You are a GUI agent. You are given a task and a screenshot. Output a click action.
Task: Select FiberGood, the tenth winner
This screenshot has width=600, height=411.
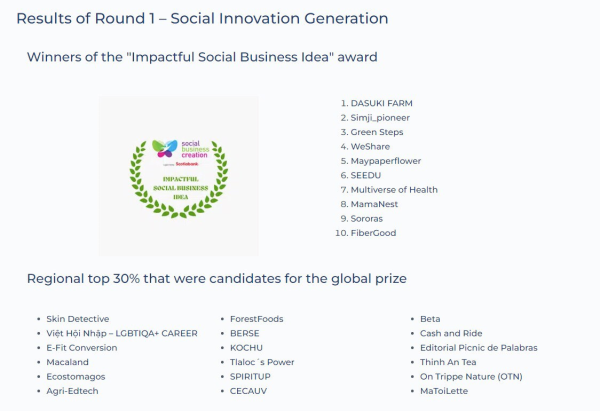(x=373, y=233)
